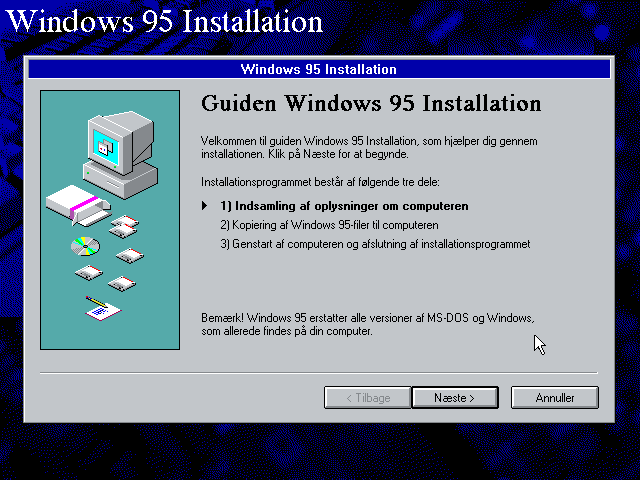Click the disabled Tilbage button
Screen dimensions: 640x480
pos(367,397)
